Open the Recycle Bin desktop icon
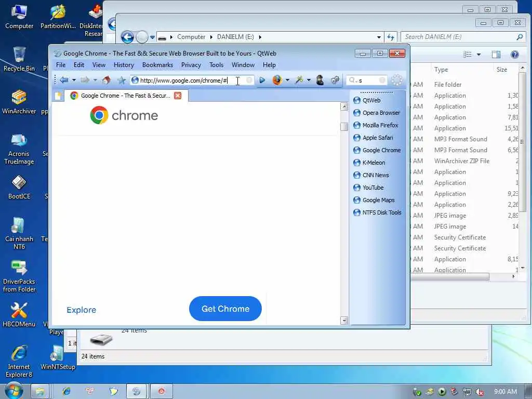This screenshot has height=399, width=532. click(19, 59)
